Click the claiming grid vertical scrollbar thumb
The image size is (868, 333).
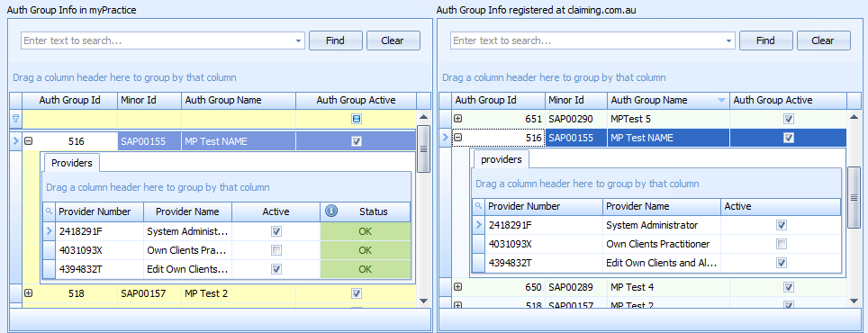click(854, 197)
